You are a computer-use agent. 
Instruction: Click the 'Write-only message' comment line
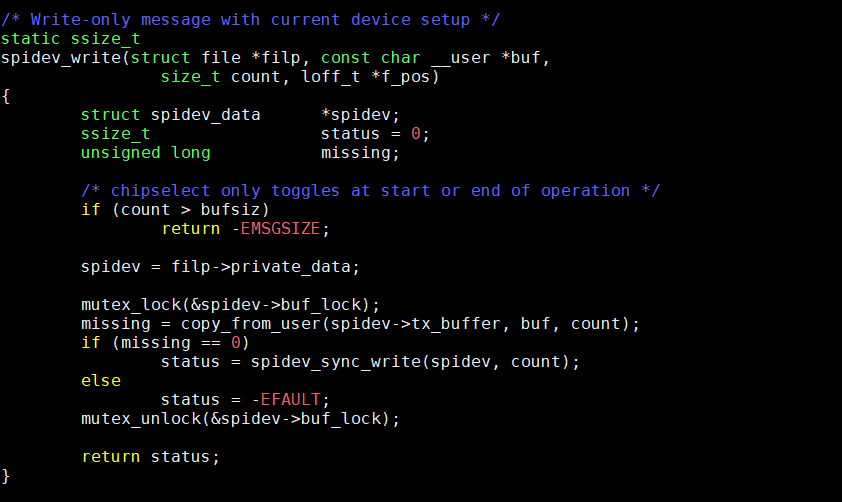tap(250, 20)
